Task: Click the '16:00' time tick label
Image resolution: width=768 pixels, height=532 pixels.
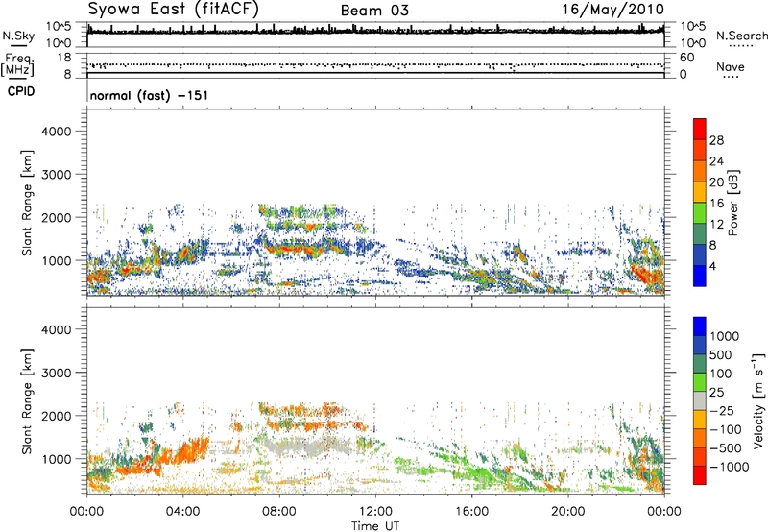Action: pyautogui.click(x=471, y=512)
